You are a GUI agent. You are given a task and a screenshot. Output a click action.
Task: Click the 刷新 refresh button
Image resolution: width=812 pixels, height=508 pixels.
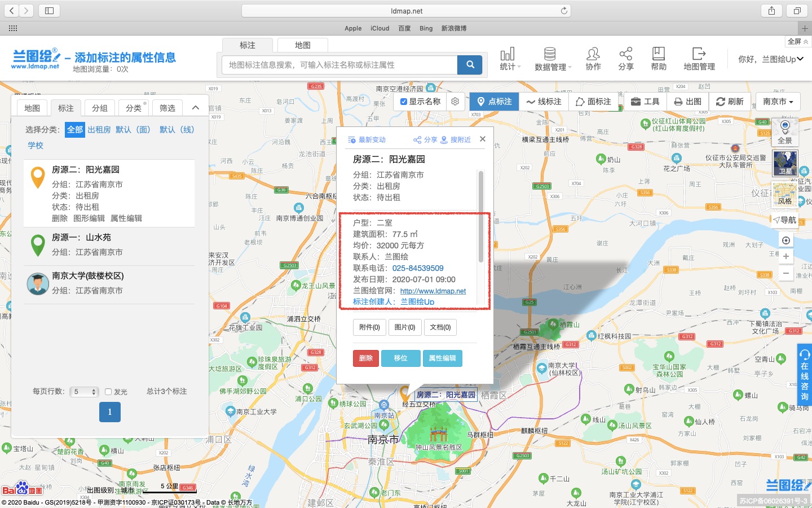pyautogui.click(x=730, y=102)
